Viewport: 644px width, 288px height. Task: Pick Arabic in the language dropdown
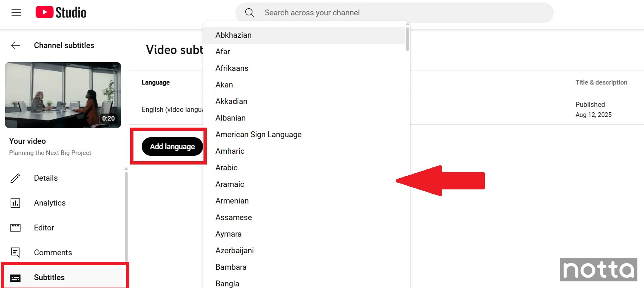[x=226, y=168]
